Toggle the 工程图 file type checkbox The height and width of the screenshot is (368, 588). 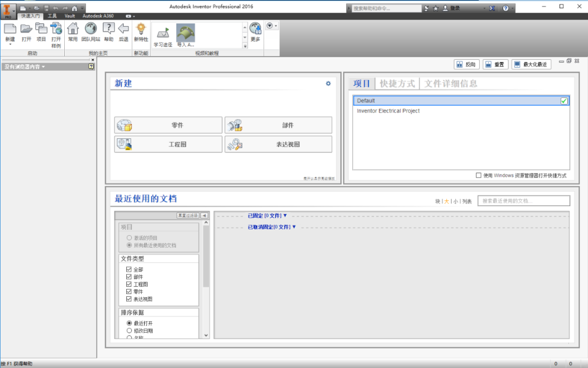click(x=128, y=284)
